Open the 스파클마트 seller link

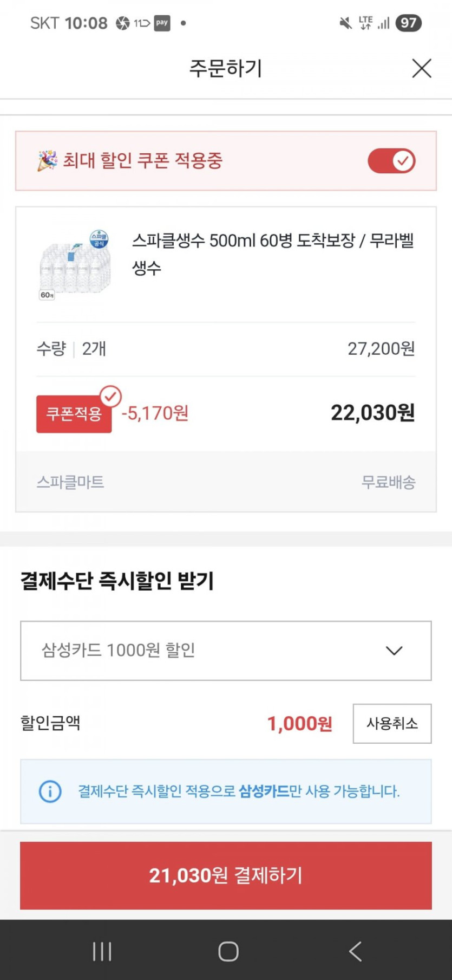coord(70,482)
